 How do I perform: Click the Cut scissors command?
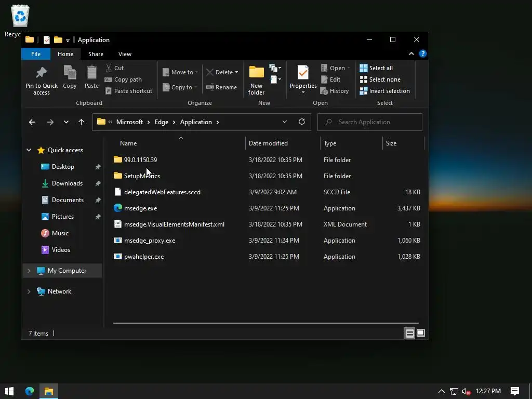coord(115,68)
